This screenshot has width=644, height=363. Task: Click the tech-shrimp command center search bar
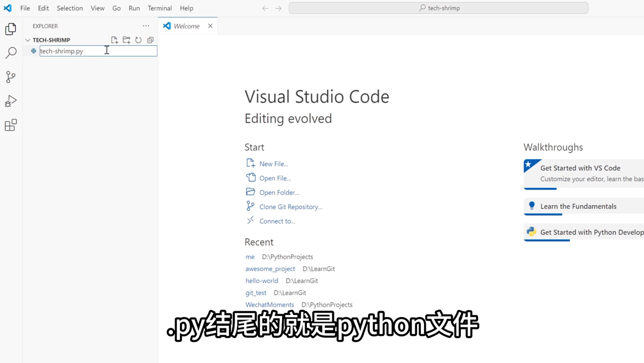[x=438, y=8]
